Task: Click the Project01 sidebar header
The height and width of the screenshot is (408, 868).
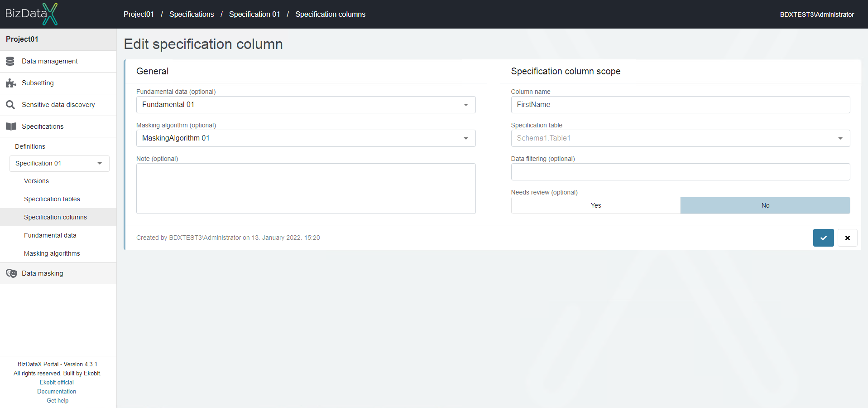Action: tap(58, 39)
